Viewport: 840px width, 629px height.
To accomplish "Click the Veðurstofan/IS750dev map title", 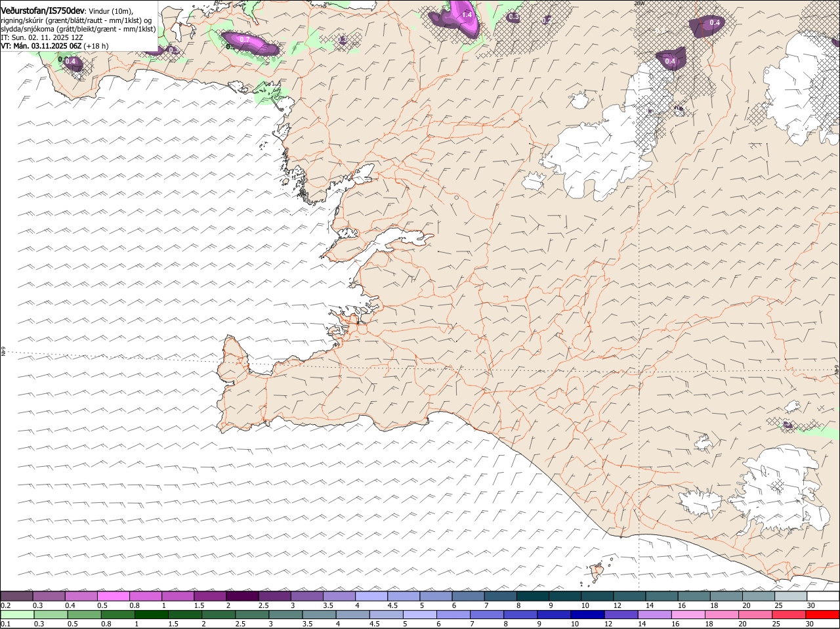I will 43,11.
